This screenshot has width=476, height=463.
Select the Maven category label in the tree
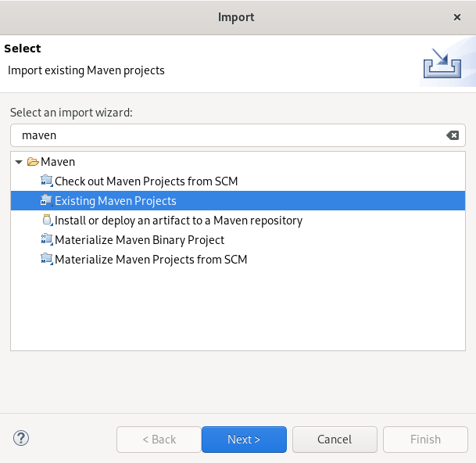58,162
